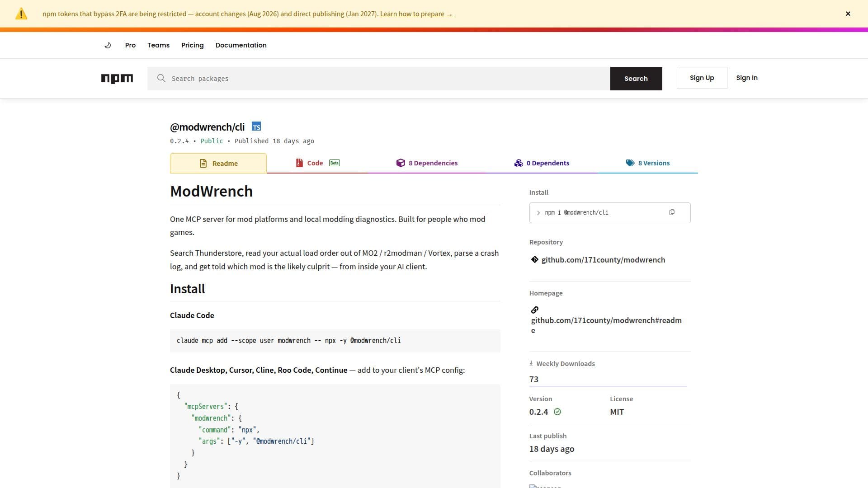Dismiss the 2FA token warning banner

[848, 14]
